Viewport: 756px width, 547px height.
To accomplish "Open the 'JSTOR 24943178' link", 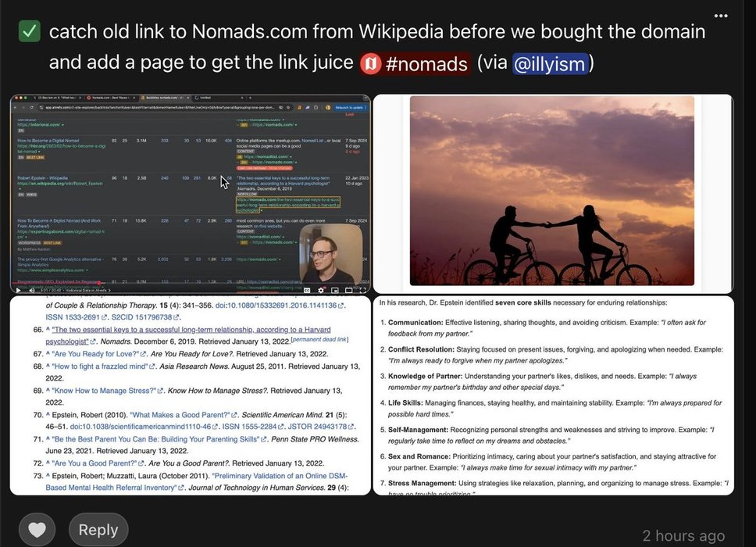I will [x=318, y=427].
